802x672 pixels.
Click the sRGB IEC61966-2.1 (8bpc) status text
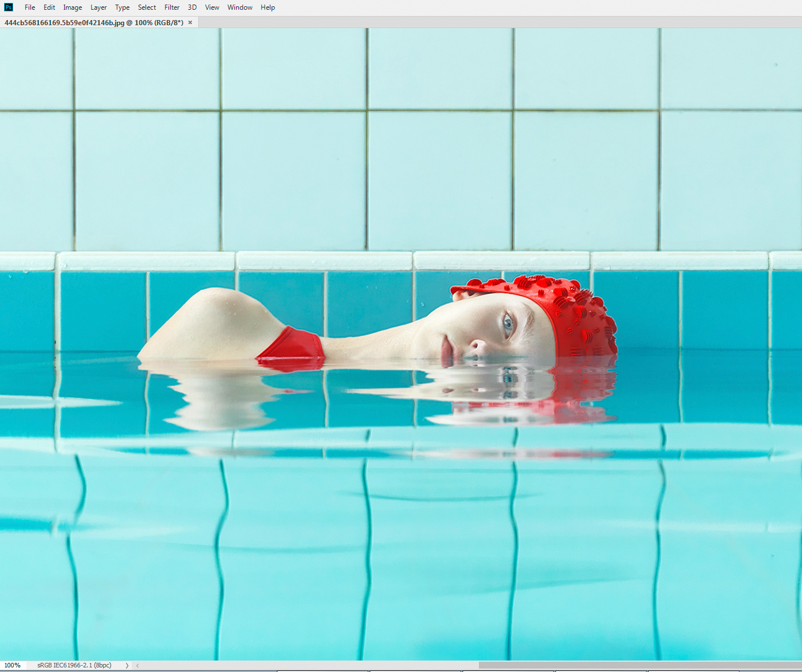point(74,665)
